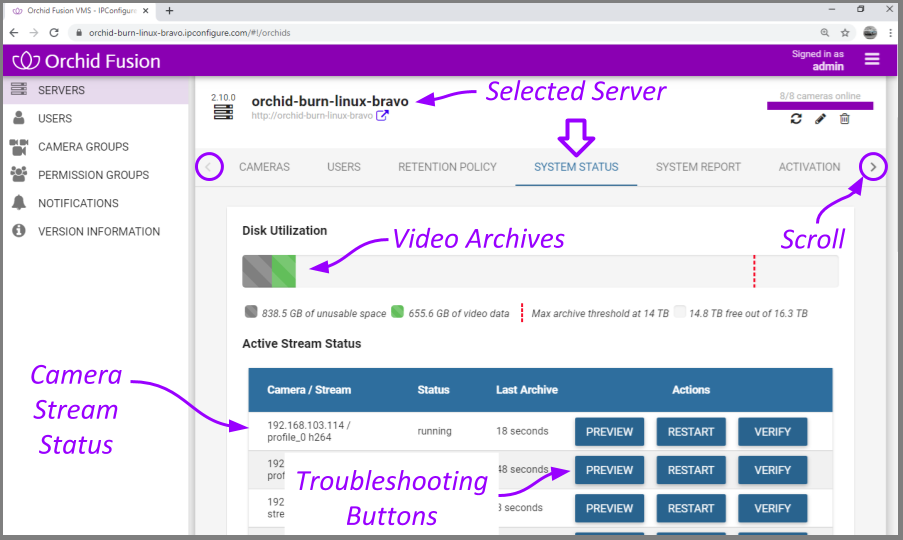Click 'Signed in as admin' text
This screenshot has height=540, width=903.
click(x=817, y=60)
